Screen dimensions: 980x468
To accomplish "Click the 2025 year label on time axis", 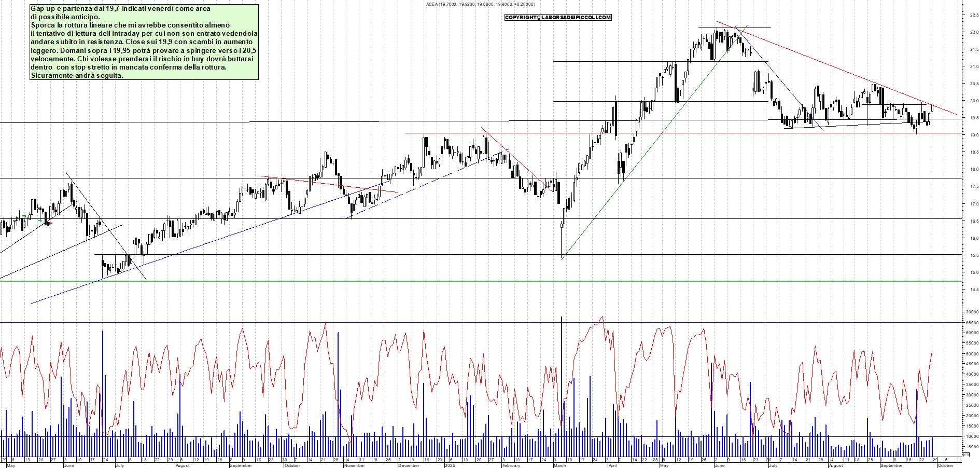I will (450, 465).
